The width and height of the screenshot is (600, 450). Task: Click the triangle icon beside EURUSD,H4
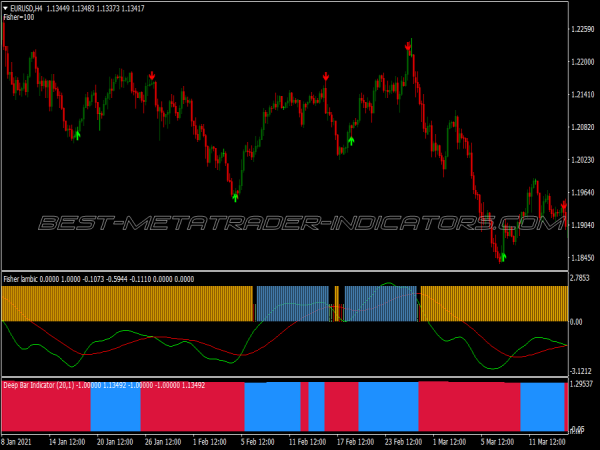[5, 8]
